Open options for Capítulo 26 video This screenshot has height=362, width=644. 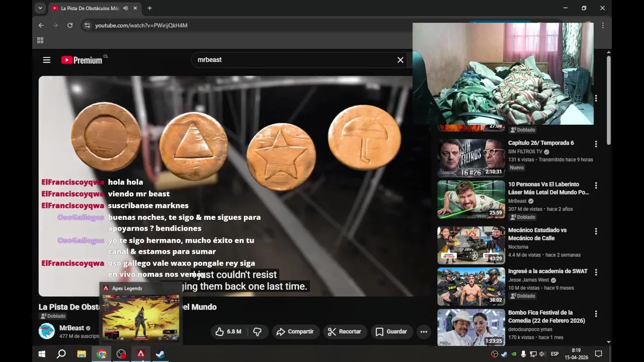pyautogui.click(x=596, y=144)
